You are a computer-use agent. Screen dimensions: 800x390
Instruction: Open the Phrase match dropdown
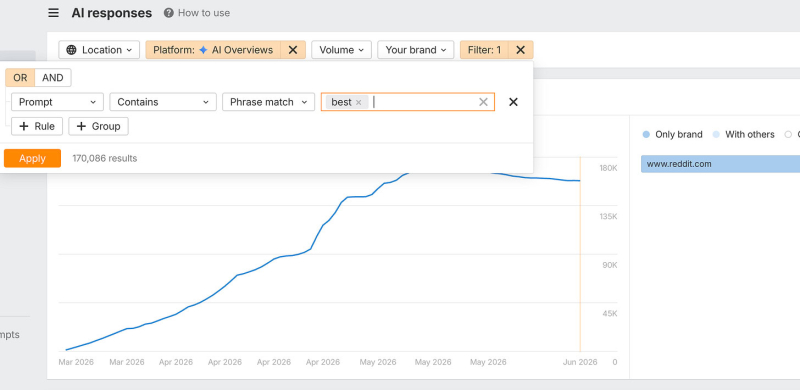click(x=268, y=102)
